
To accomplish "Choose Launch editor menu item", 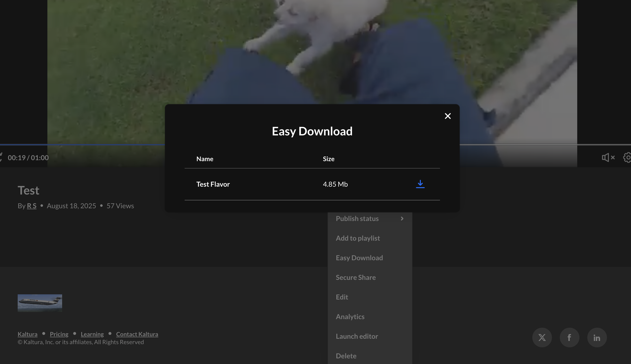I will pos(357,336).
